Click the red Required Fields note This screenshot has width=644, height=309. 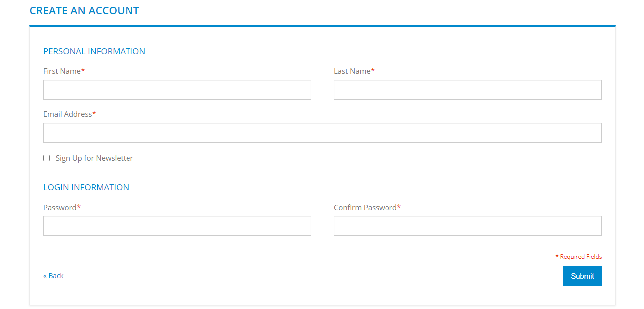point(579,257)
